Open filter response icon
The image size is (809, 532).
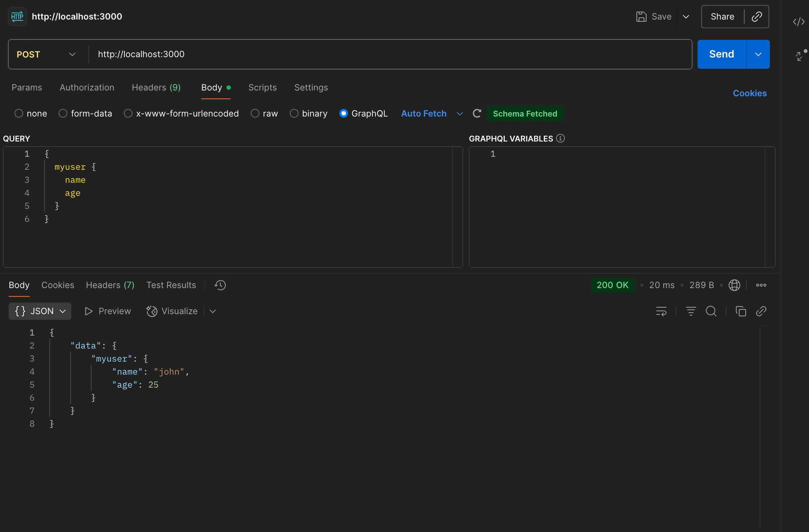[691, 311]
